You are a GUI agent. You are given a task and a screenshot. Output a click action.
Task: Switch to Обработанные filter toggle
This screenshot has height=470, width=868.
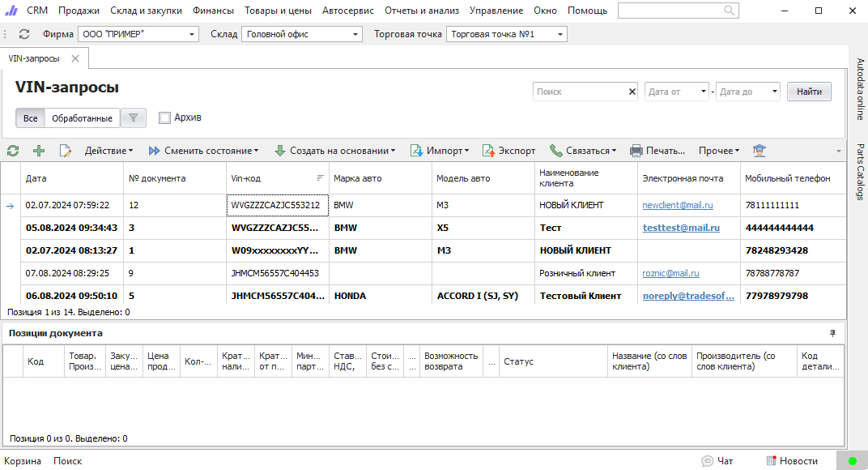(x=82, y=118)
